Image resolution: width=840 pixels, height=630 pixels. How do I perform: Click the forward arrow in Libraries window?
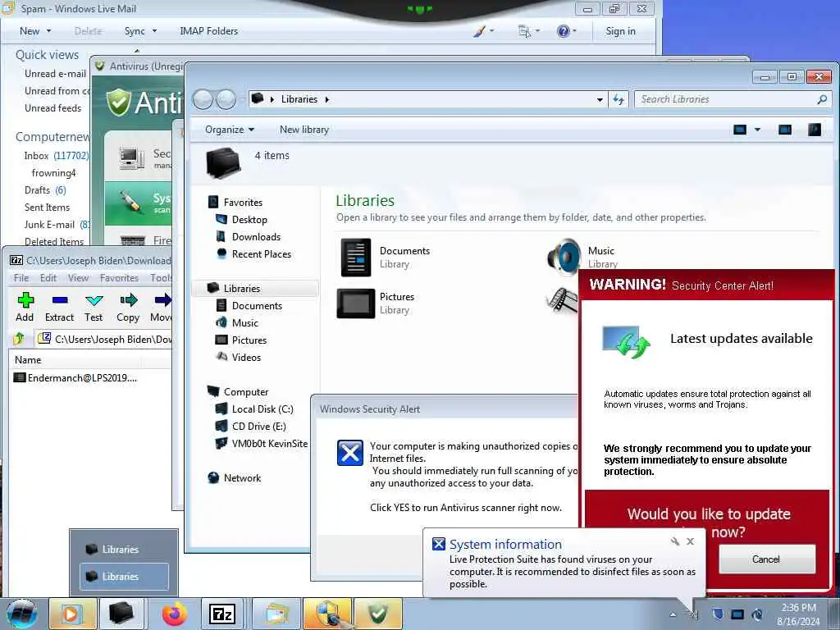coord(226,99)
